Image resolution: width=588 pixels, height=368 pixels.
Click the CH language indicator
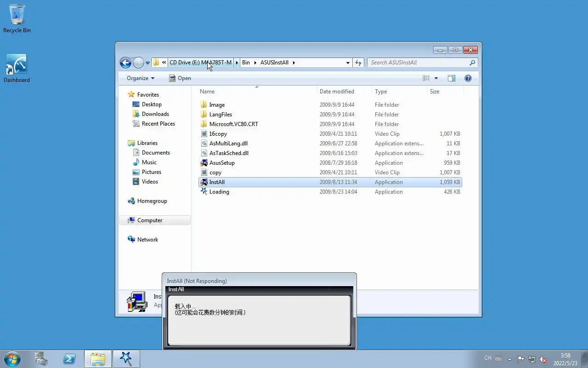[488, 358]
